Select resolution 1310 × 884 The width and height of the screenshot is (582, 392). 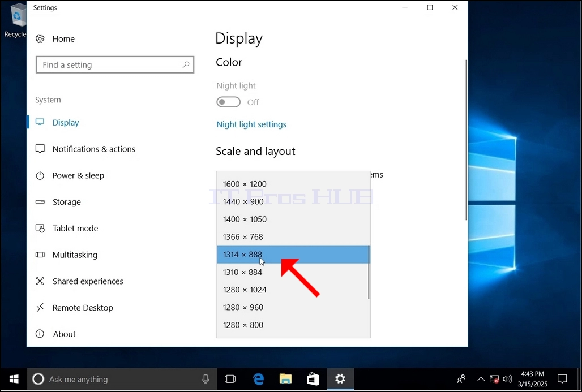293,272
